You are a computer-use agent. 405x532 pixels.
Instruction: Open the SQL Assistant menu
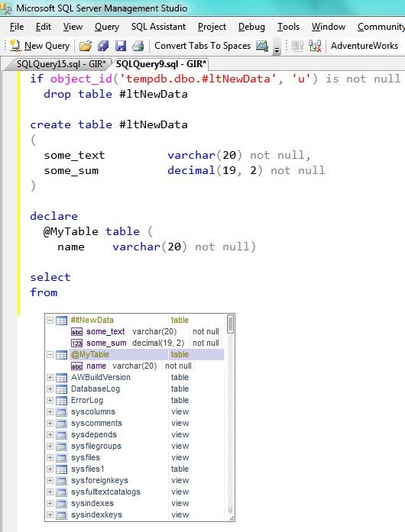click(x=158, y=27)
